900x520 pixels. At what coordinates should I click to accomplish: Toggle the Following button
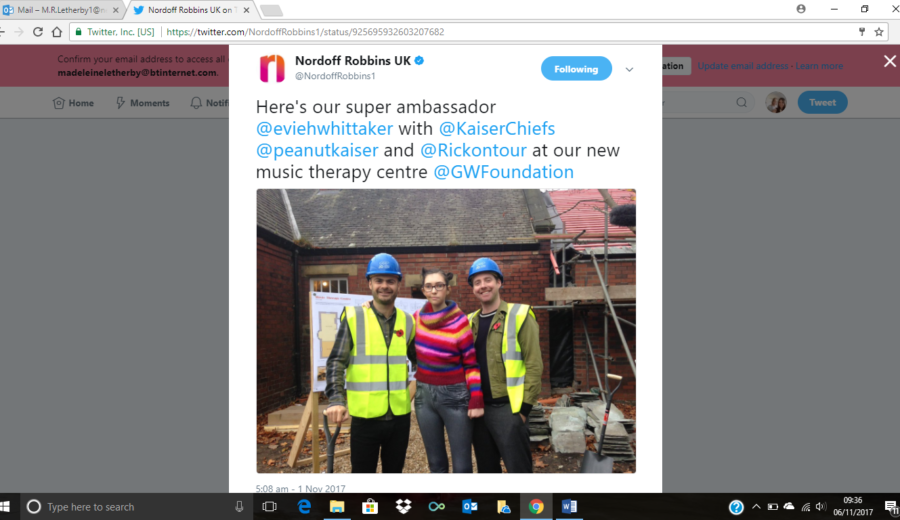[576, 69]
